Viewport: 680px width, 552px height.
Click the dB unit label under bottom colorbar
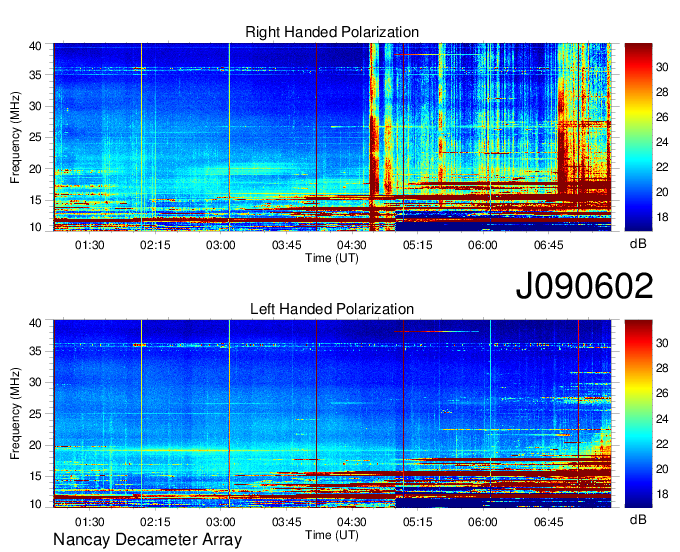[x=638, y=519]
